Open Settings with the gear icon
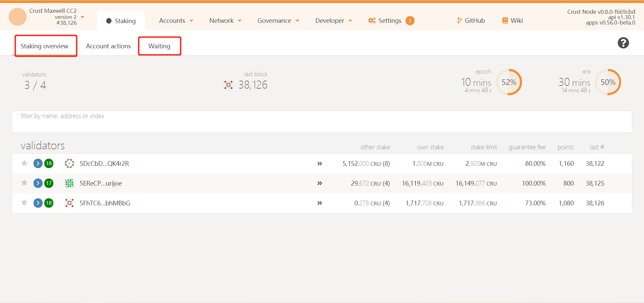The width and height of the screenshot is (644, 303). (x=372, y=20)
